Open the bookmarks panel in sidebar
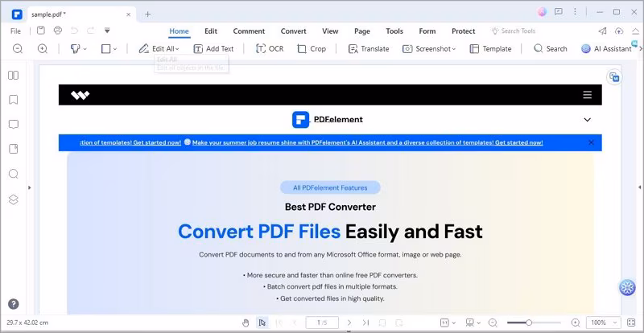The image size is (644, 333). coord(14,100)
